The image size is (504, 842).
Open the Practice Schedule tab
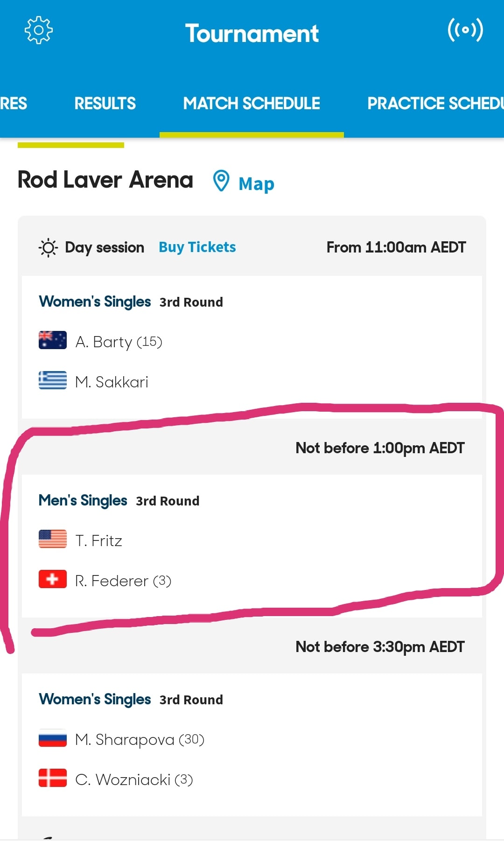point(436,103)
